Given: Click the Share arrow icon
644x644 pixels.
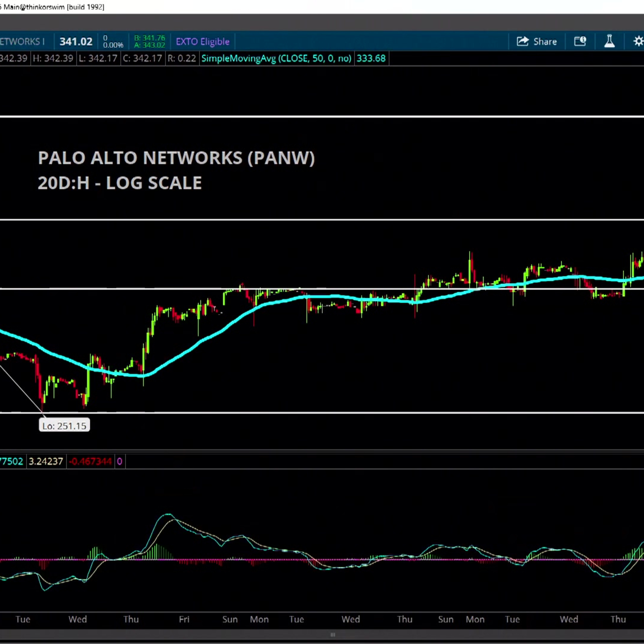Looking at the screenshot, I should (523, 41).
